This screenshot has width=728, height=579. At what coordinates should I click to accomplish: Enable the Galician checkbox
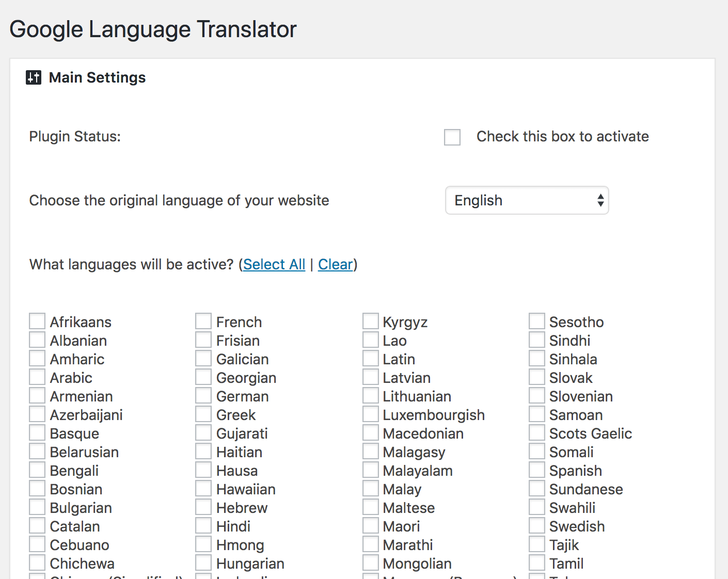(203, 358)
